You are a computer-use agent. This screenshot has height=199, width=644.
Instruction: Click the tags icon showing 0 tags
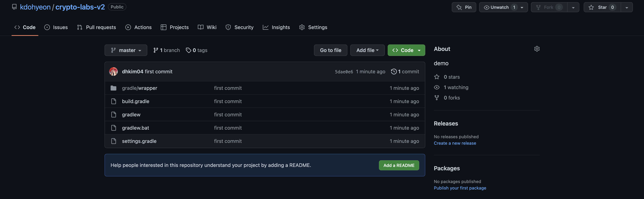(188, 50)
